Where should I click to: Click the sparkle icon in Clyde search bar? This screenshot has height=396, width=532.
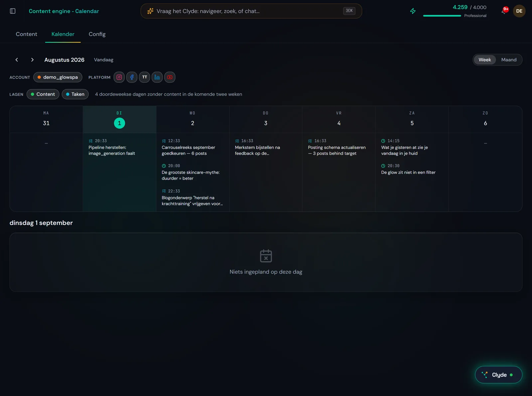pos(150,11)
